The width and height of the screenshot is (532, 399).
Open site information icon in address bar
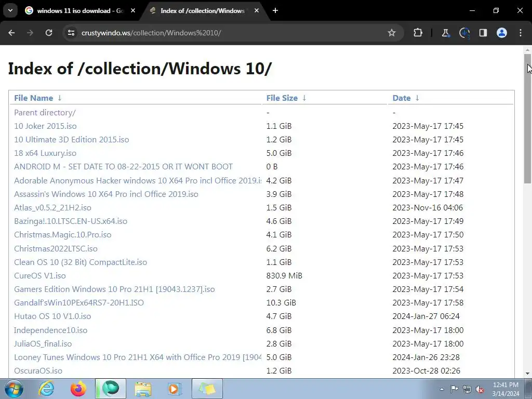coord(71,33)
